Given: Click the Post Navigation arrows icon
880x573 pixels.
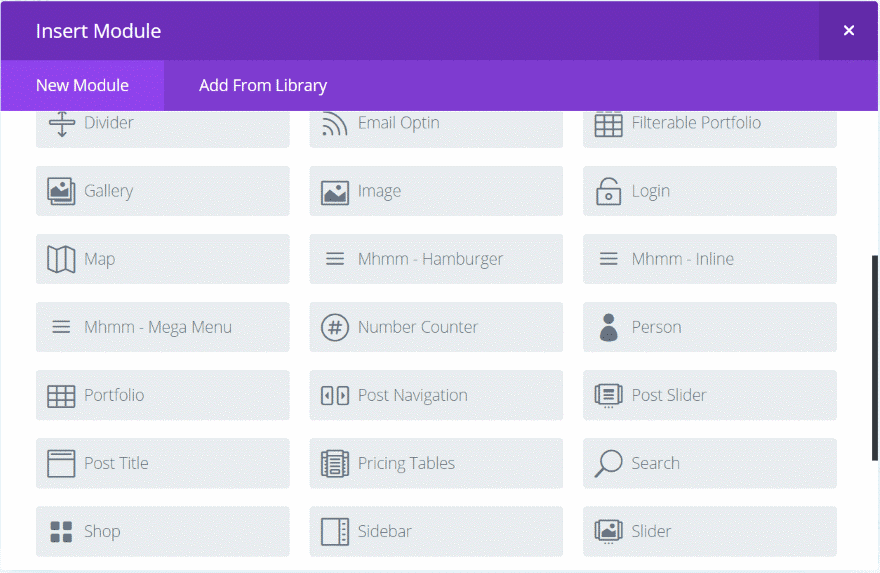Looking at the screenshot, I should pos(335,396).
